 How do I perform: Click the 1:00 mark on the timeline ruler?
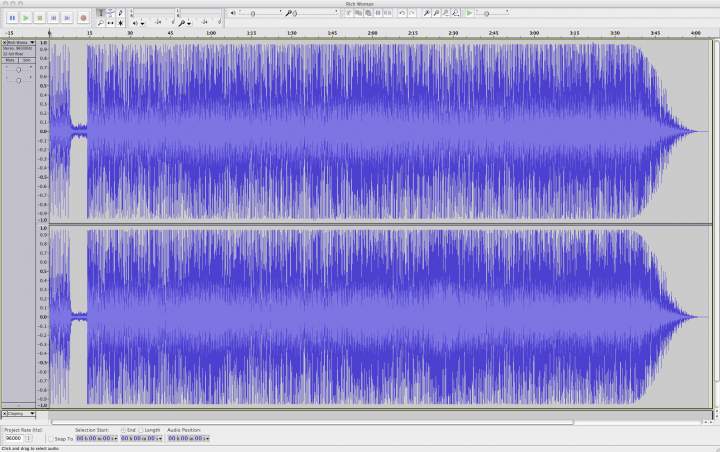pyautogui.click(x=211, y=33)
